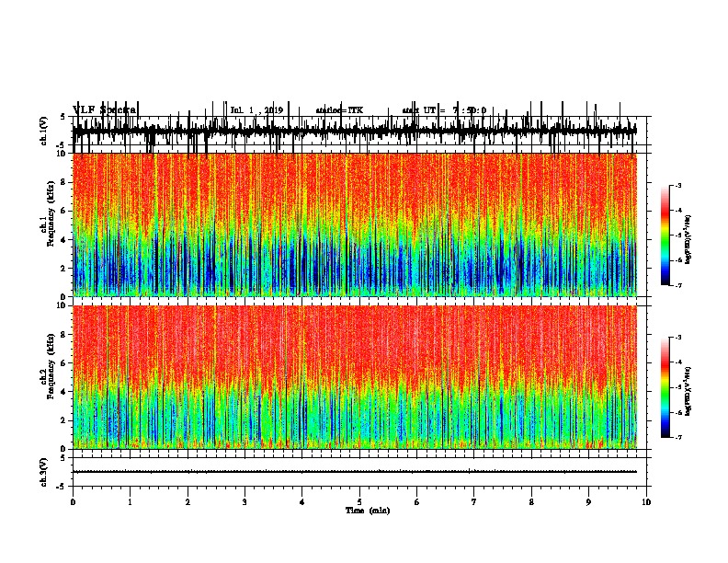Click the ch.1 spectrogram panel
This screenshot has height=563, width=728.
point(355,224)
